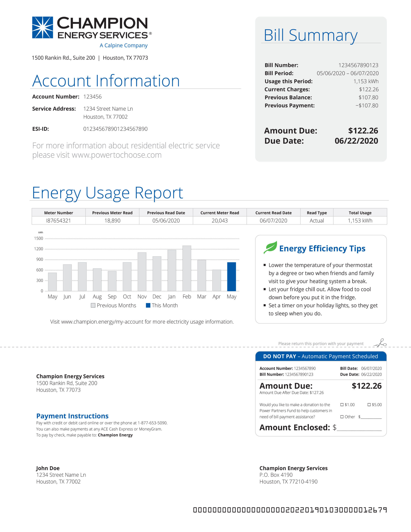Image resolution: width=411 pixels, height=532 pixels.
Task: Click the Nov bar in the usage chart
Action: click(142, 272)
